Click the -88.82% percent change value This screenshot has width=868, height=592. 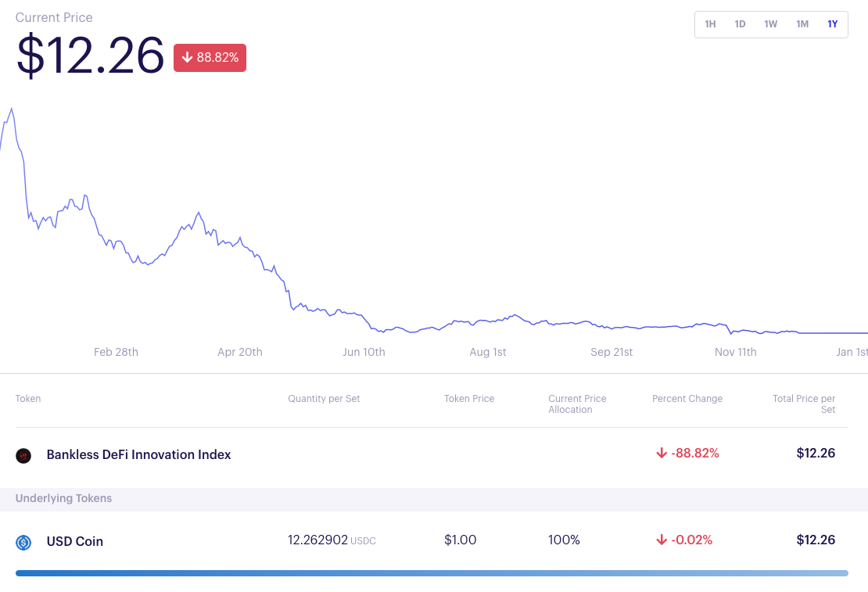[687, 453]
